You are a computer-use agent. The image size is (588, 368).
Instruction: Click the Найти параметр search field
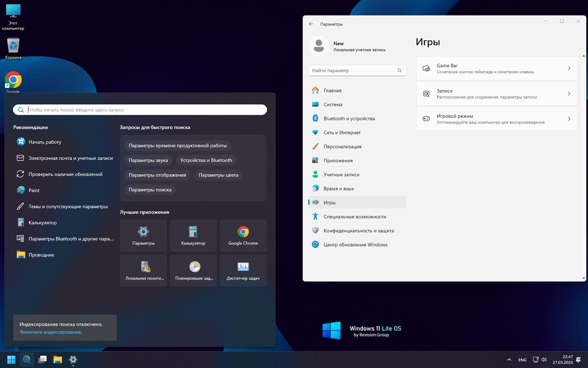coord(357,70)
